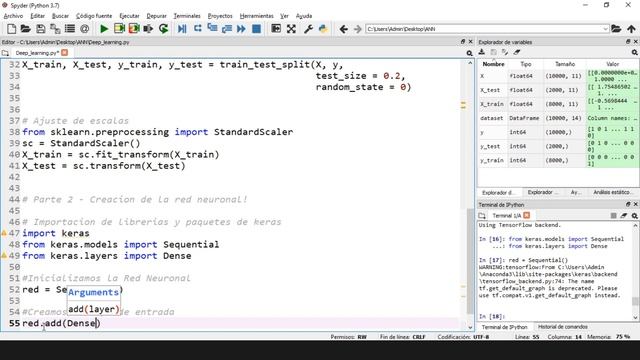The image size is (640, 360).
Task: Open editor options magnifier icon
Action: pos(469,53)
